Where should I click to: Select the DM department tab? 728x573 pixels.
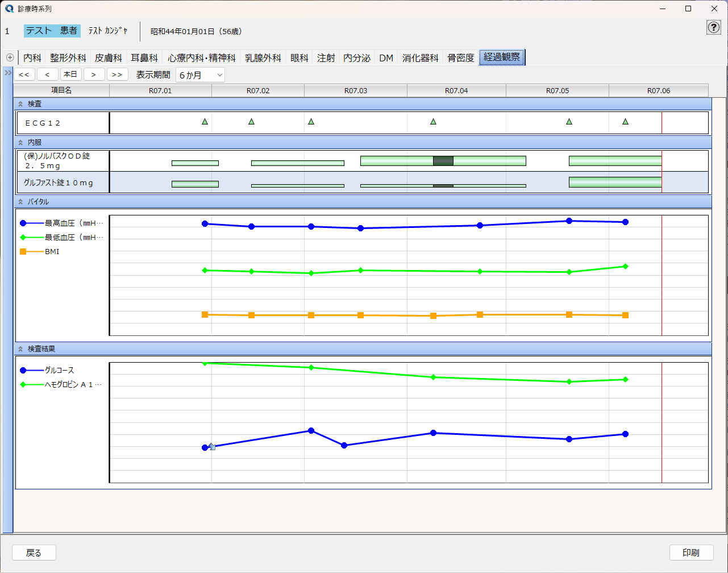[x=386, y=57]
